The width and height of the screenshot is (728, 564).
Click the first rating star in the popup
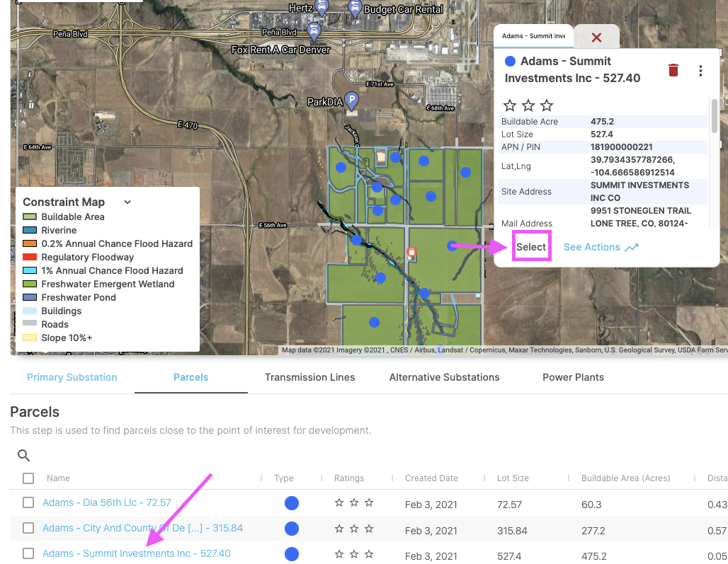coord(509,105)
